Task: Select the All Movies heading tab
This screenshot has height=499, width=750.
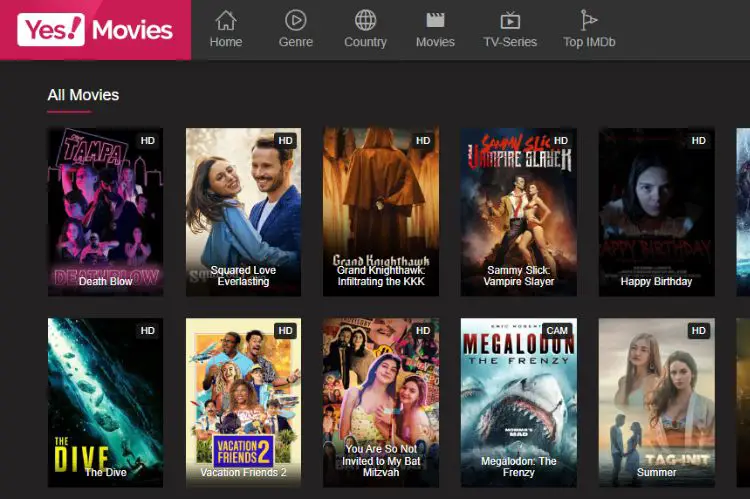Action: [83, 95]
